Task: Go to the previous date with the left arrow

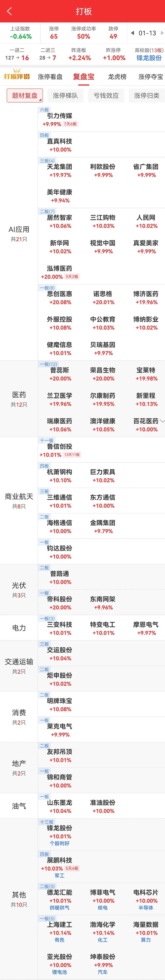Action: [x=132, y=33]
